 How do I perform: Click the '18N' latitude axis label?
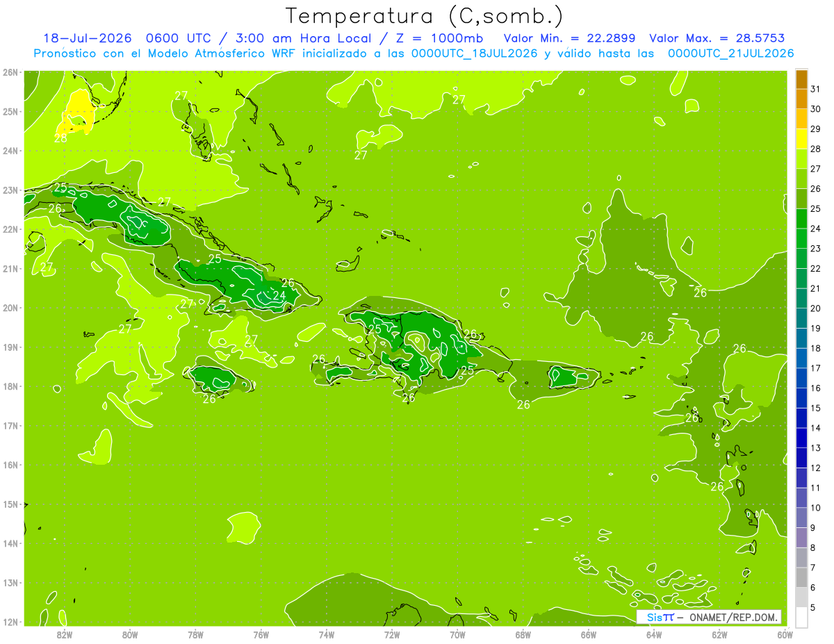coord(11,386)
